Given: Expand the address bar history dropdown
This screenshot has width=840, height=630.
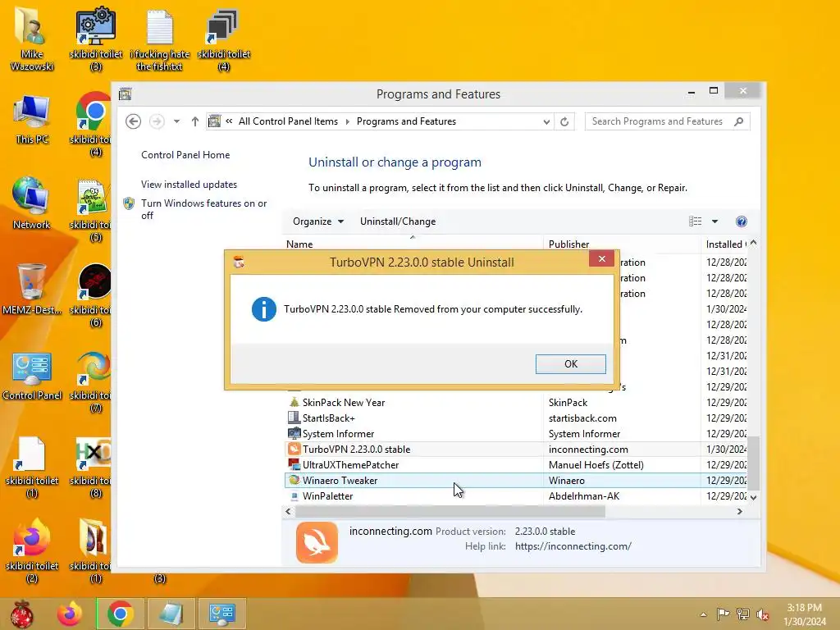Looking at the screenshot, I should pyautogui.click(x=546, y=121).
